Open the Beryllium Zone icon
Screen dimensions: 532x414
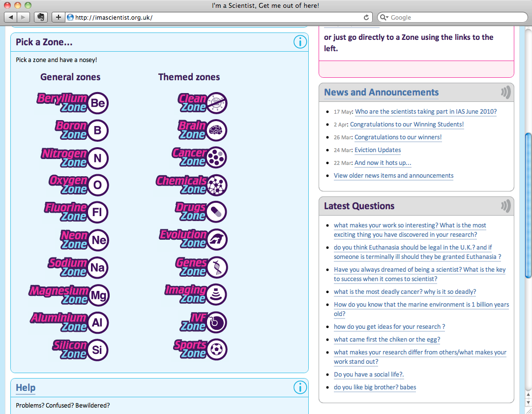[73, 103]
